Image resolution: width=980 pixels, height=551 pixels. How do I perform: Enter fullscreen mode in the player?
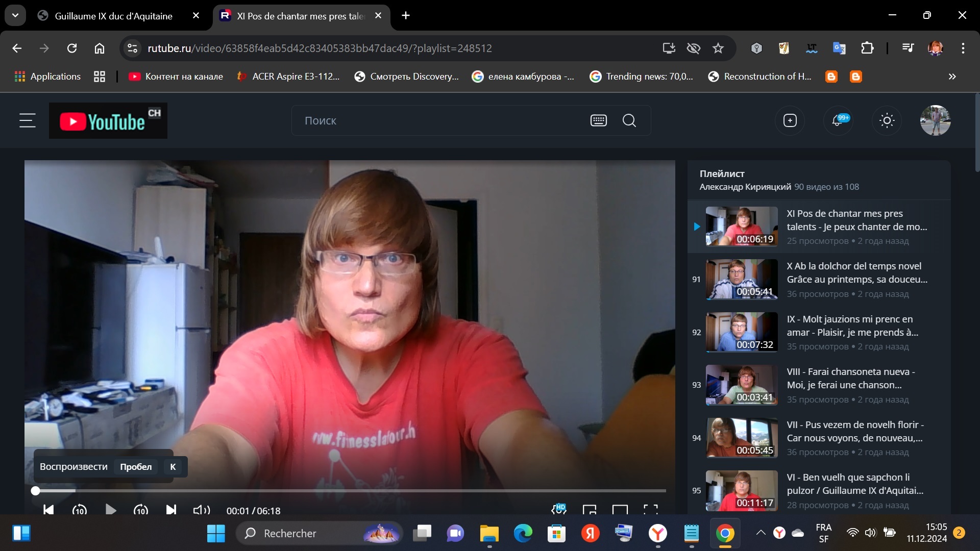(650, 510)
